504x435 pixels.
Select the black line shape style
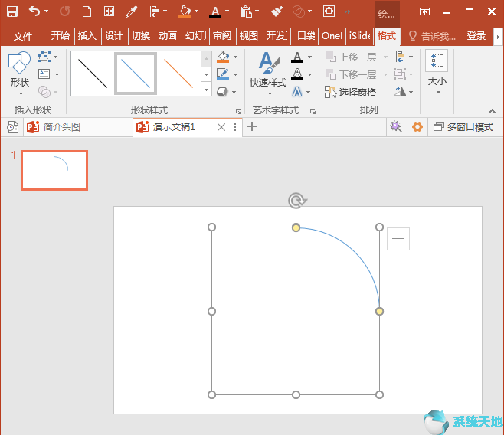click(93, 74)
